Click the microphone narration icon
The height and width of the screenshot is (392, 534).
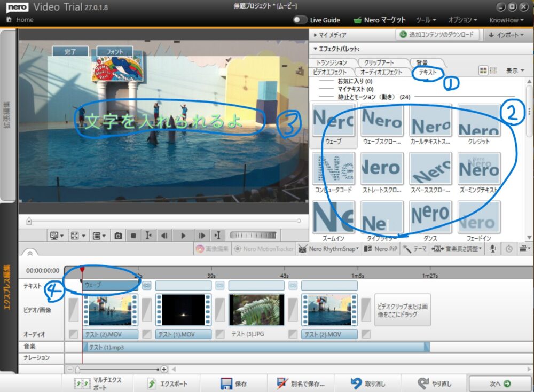tap(492, 249)
